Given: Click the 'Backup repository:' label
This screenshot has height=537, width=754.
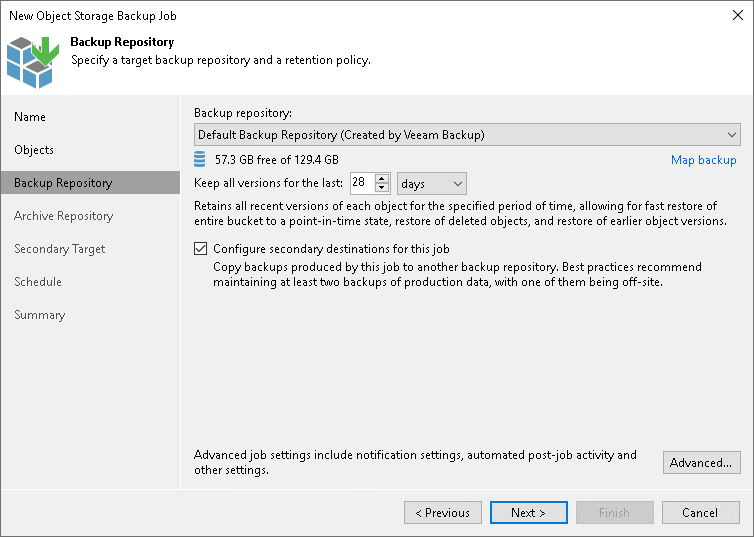Looking at the screenshot, I should 243,113.
